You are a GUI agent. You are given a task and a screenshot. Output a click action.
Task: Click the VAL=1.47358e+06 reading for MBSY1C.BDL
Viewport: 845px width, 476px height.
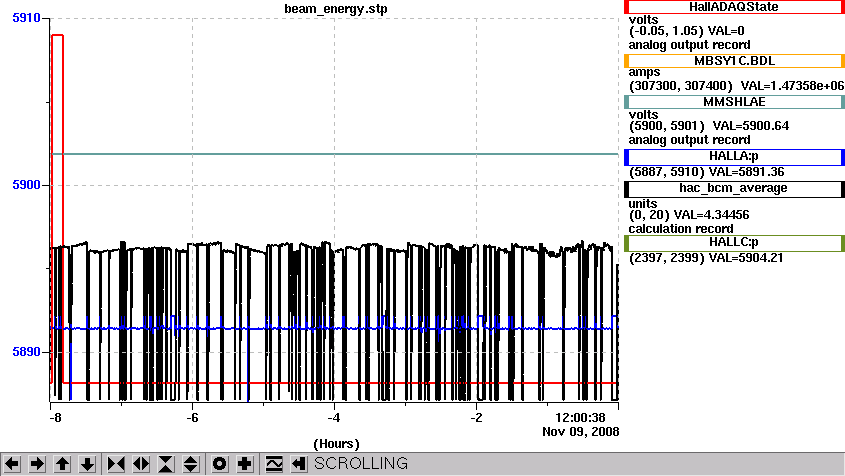pos(792,86)
